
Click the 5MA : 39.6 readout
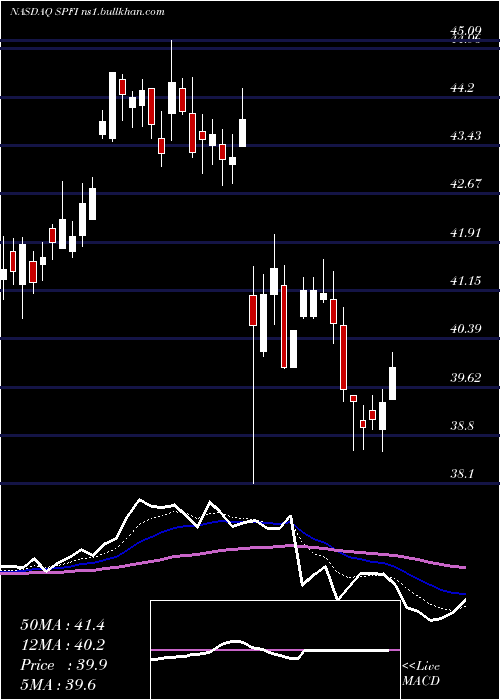(58, 685)
